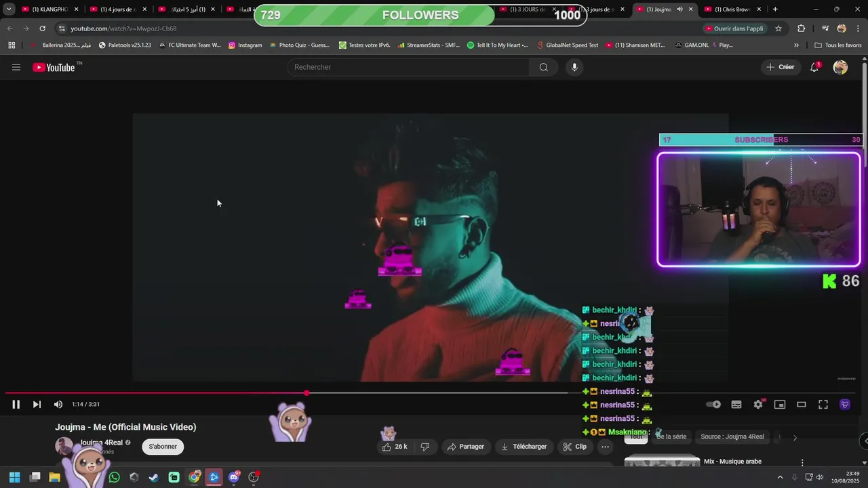Create a Clip from the video

coord(575,447)
